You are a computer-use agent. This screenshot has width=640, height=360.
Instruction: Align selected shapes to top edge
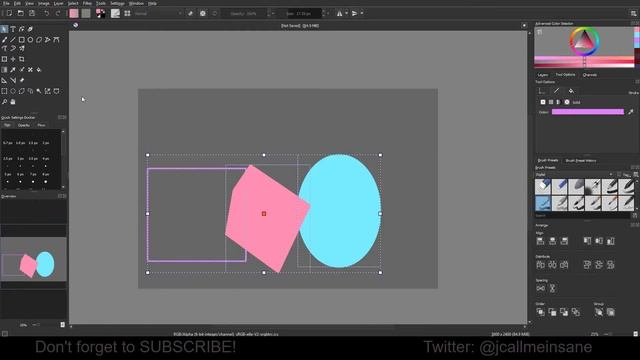point(587,241)
